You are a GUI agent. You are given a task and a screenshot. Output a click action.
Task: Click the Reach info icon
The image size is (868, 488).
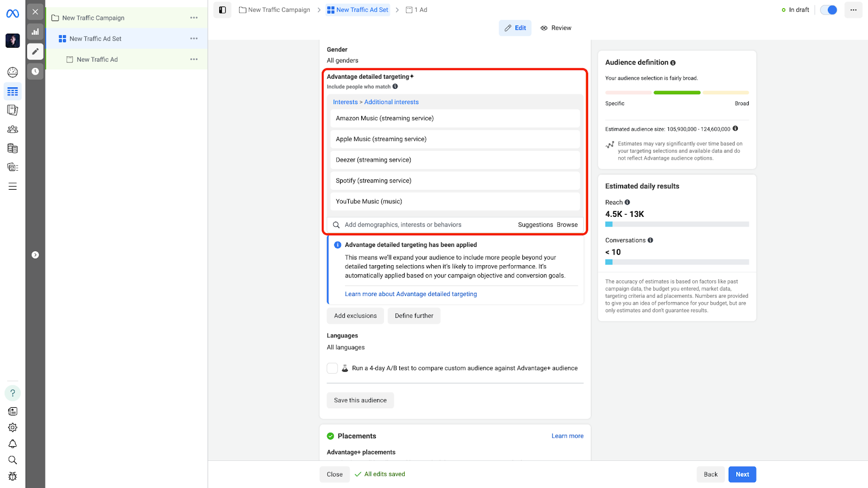tap(628, 203)
